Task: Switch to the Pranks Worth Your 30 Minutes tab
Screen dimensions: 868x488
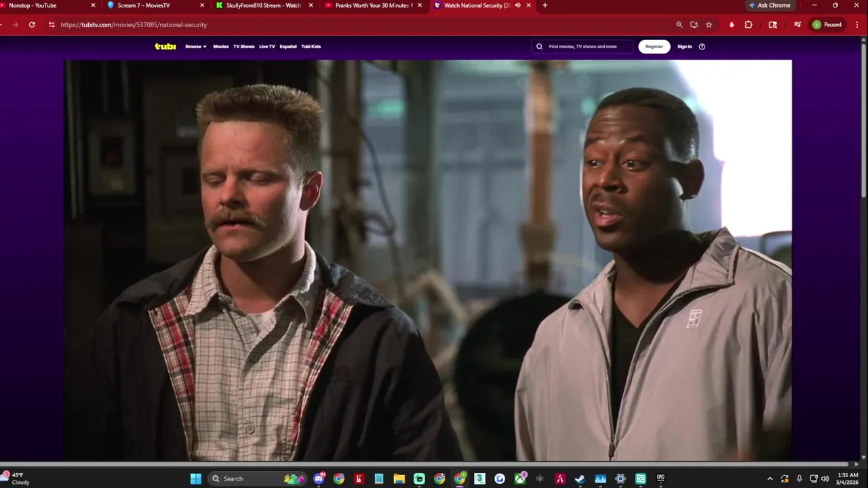Action: (x=373, y=5)
